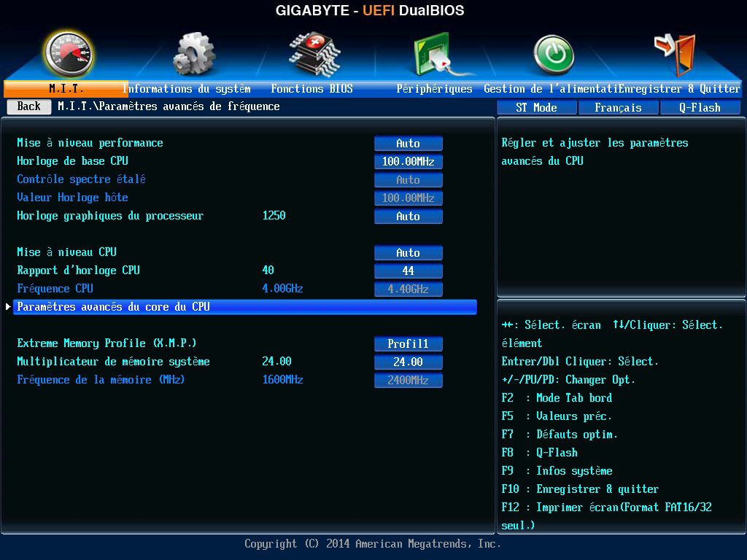Click disabled Contrôle spectre étalé Auto value
This screenshot has height=560, width=747.
pyautogui.click(x=409, y=180)
